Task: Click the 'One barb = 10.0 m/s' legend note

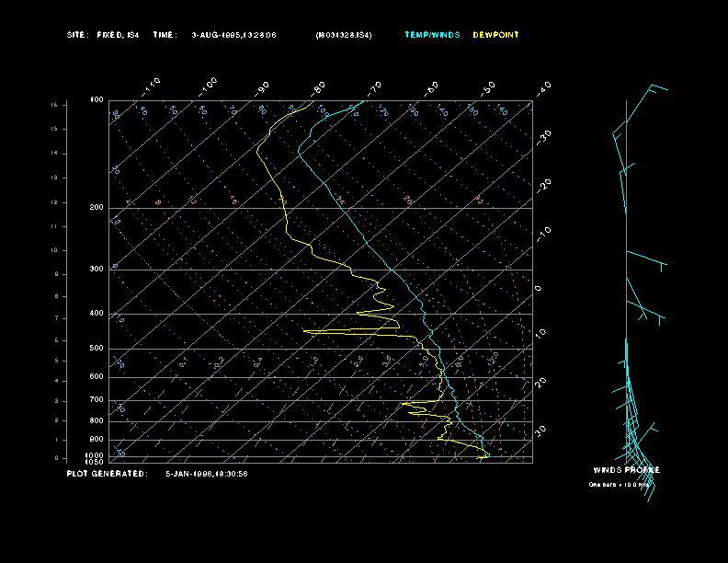Action: click(620, 485)
